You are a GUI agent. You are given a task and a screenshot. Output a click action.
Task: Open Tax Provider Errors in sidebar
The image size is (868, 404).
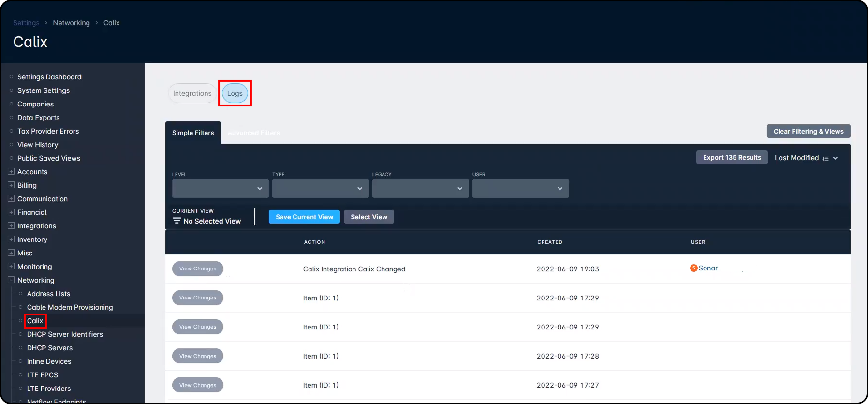48,131
